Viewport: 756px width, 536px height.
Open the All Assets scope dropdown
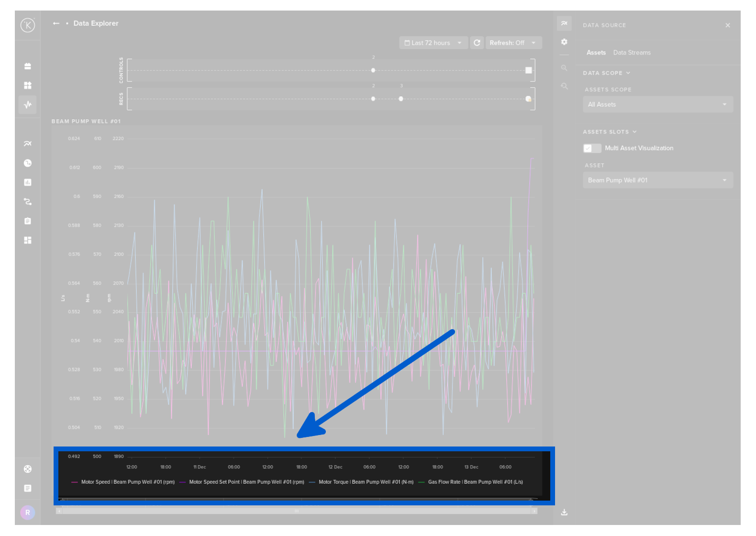pyautogui.click(x=657, y=104)
